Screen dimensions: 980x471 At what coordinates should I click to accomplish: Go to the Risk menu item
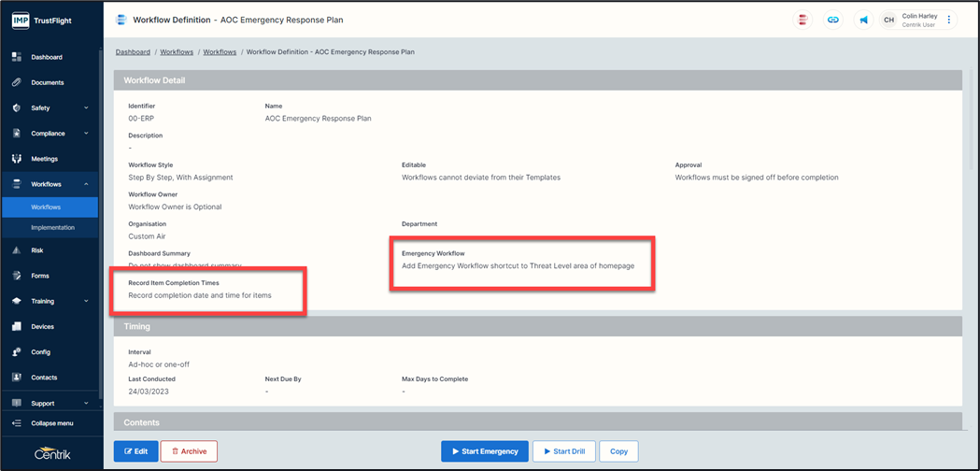37,250
